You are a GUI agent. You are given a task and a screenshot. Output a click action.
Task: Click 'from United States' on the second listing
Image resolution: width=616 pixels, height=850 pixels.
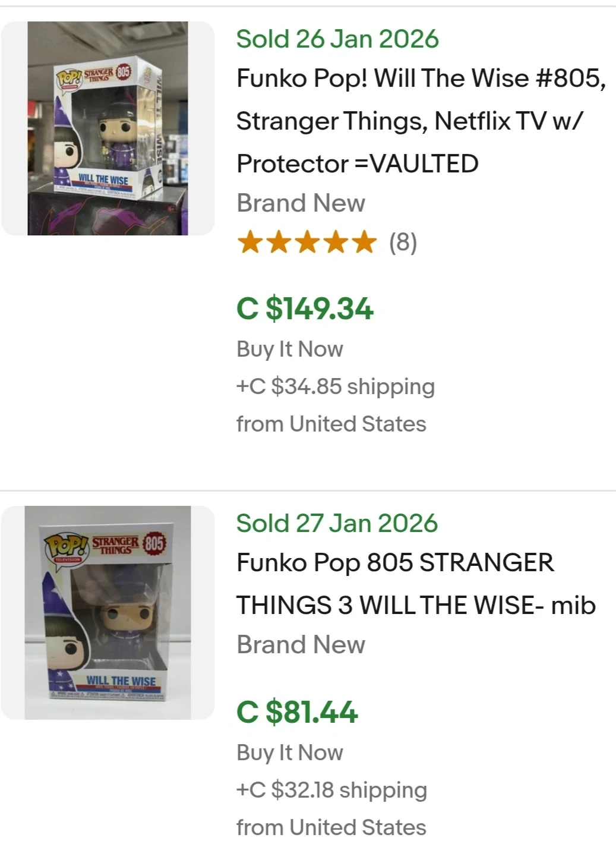[331, 827]
